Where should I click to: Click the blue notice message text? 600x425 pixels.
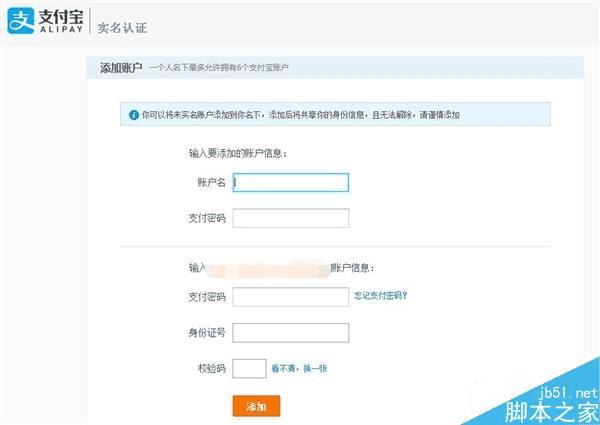(x=301, y=115)
